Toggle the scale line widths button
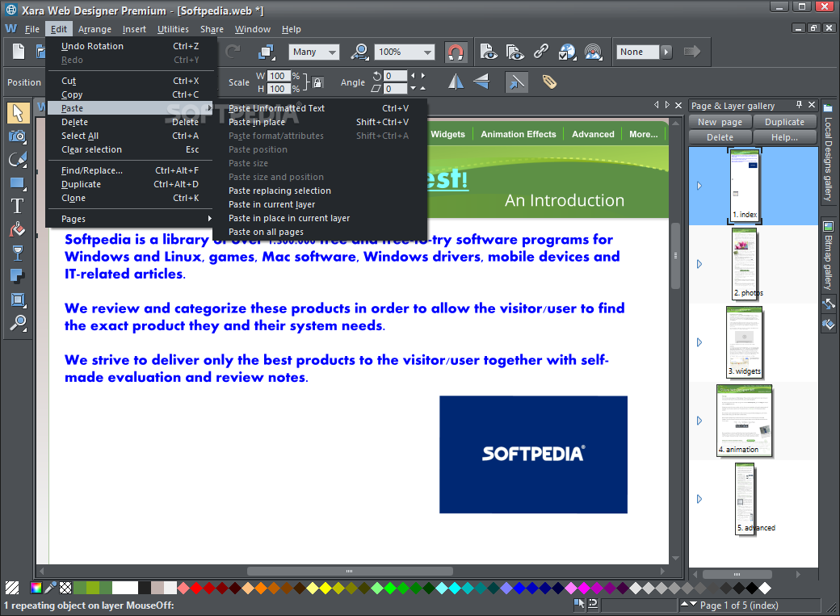Image resolution: width=840 pixels, height=616 pixels. click(516, 82)
